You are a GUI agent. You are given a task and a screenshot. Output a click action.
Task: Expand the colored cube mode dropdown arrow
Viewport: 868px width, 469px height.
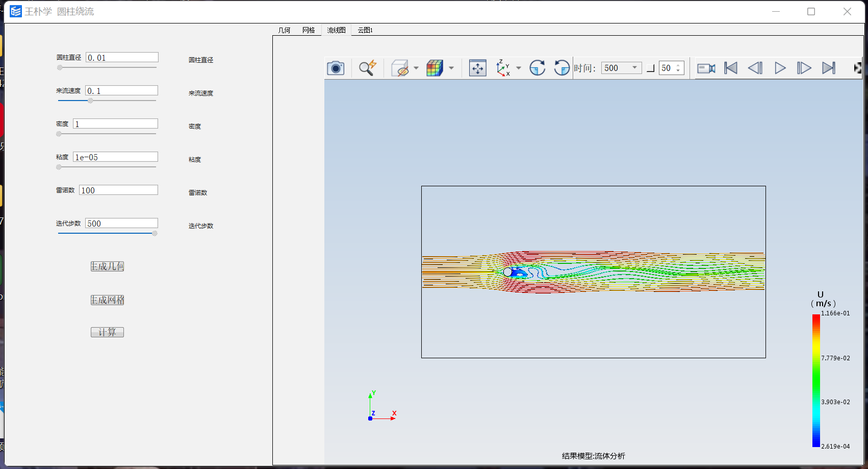pyautogui.click(x=451, y=68)
